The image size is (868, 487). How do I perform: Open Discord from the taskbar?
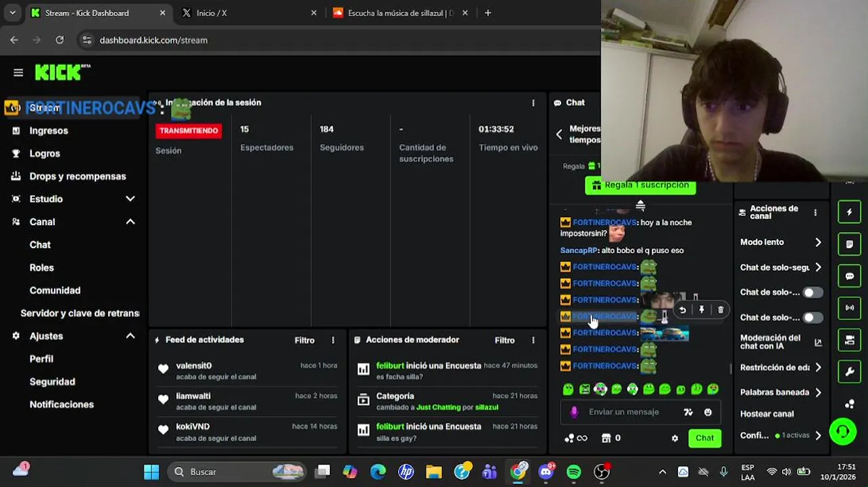pos(546,472)
